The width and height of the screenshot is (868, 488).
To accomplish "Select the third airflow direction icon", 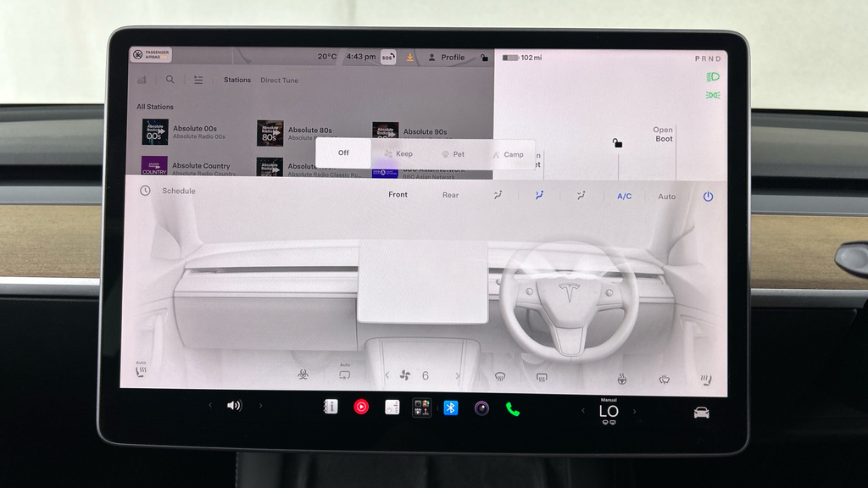I will pos(581,196).
